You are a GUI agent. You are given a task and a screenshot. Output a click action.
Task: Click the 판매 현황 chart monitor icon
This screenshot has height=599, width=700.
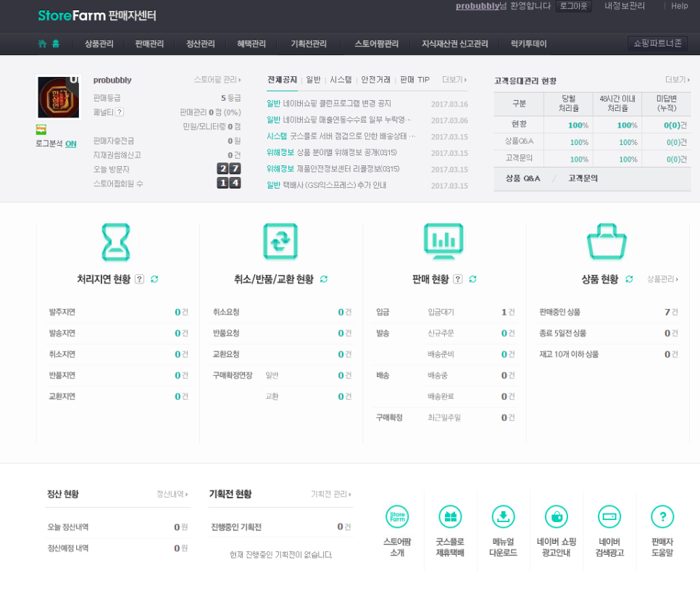pyautogui.click(x=443, y=241)
